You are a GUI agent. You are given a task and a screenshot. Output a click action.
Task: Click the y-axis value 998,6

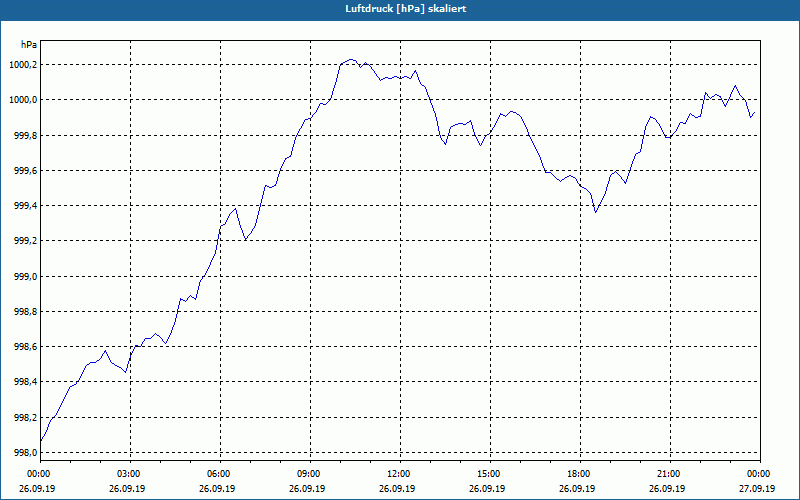click(25, 347)
